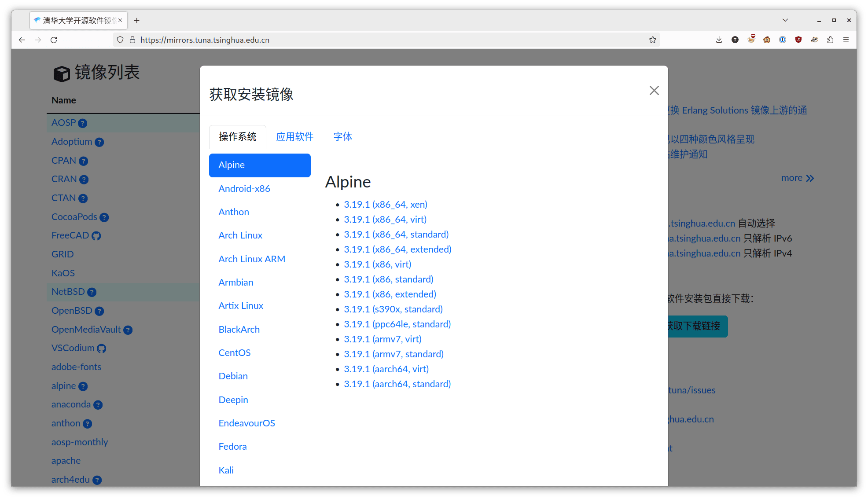The height and width of the screenshot is (499, 868).
Task: Download 3.19.1 (aarch64, virt) Alpine image
Action: (x=386, y=369)
